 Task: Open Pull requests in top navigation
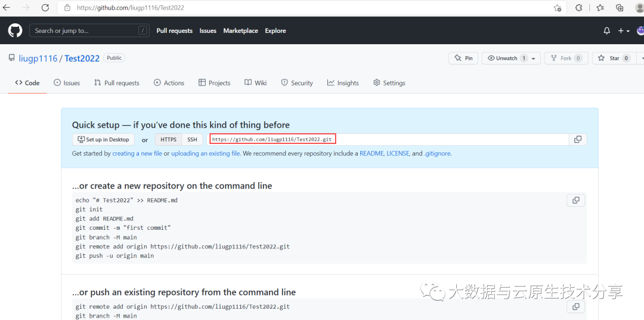[x=175, y=31]
